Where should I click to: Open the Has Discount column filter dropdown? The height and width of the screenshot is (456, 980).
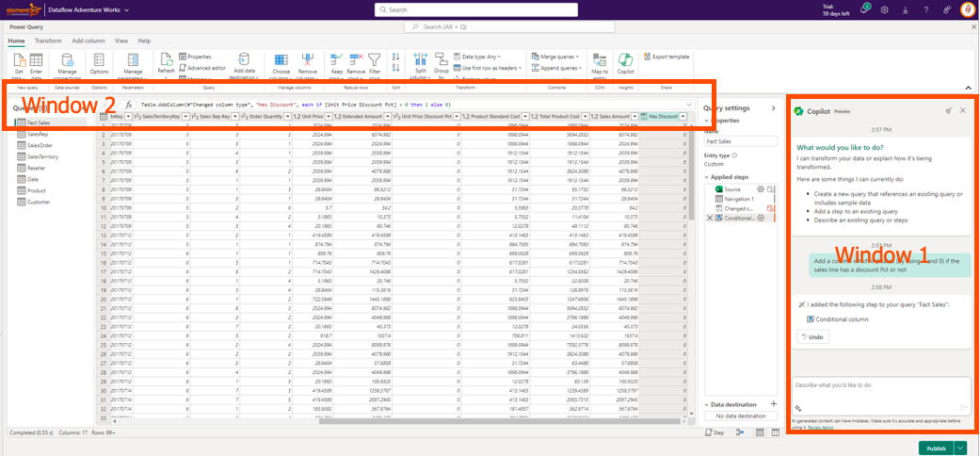click(x=683, y=116)
